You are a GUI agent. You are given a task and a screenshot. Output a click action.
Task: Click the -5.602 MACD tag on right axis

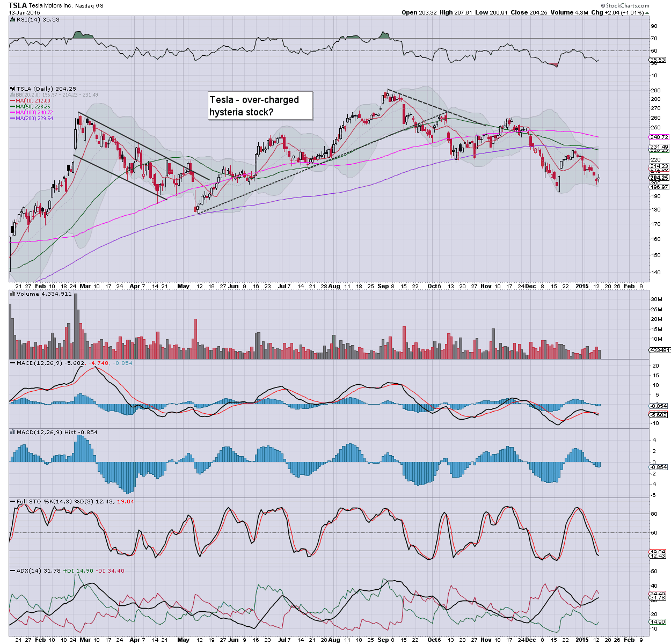(x=659, y=415)
